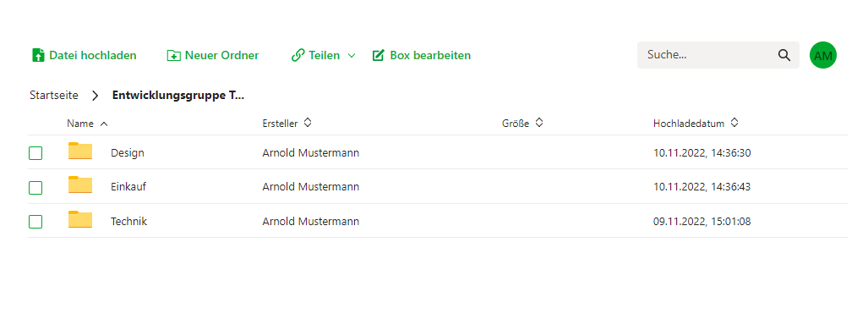Click the Datei hochladen upload icon

(38, 56)
